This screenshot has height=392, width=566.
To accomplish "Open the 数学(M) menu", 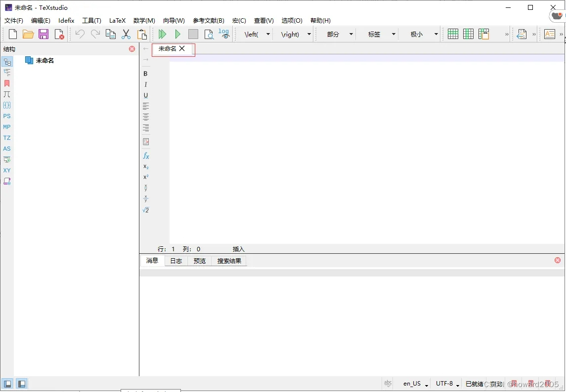I will coord(144,21).
